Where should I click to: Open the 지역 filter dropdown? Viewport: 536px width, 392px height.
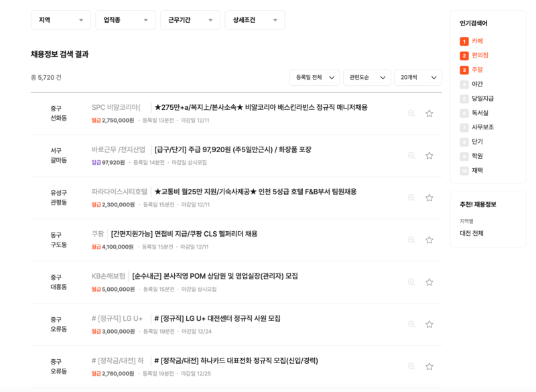pos(60,20)
